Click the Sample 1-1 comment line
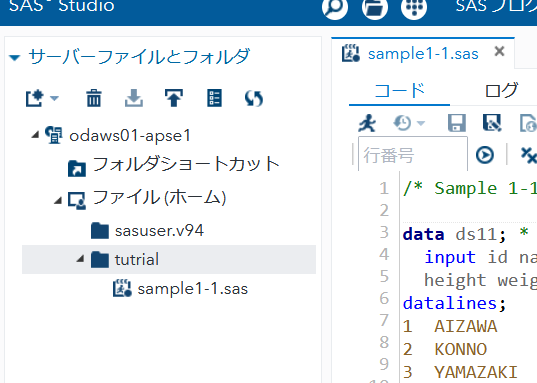Viewport: 537px width, 383px height. pyautogui.click(x=470, y=188)
